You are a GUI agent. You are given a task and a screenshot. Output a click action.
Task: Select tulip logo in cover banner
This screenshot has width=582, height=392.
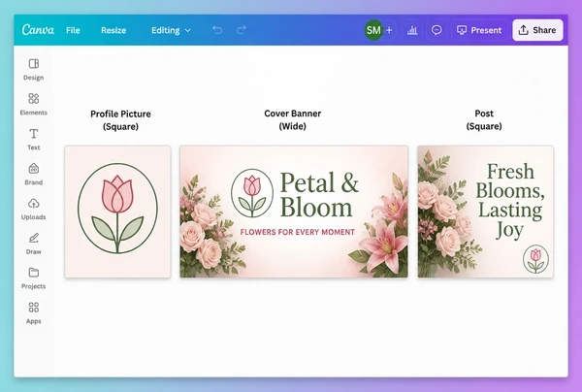pos(252,193)
